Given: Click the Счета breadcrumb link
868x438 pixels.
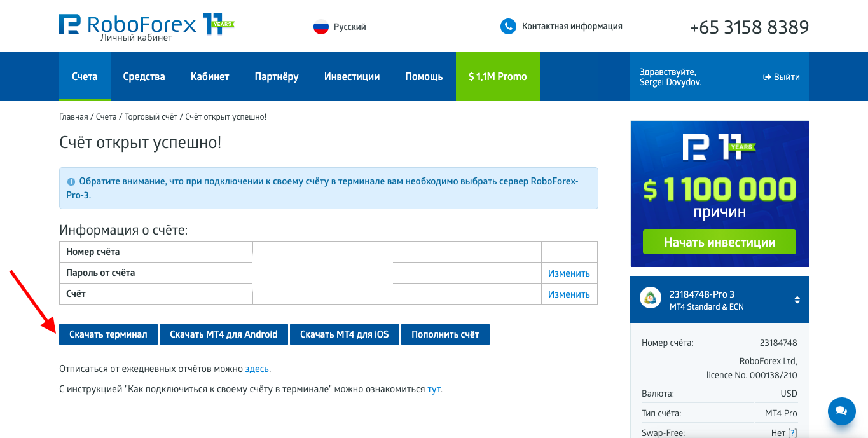Looking at the screenshot, I should [106, 117].
